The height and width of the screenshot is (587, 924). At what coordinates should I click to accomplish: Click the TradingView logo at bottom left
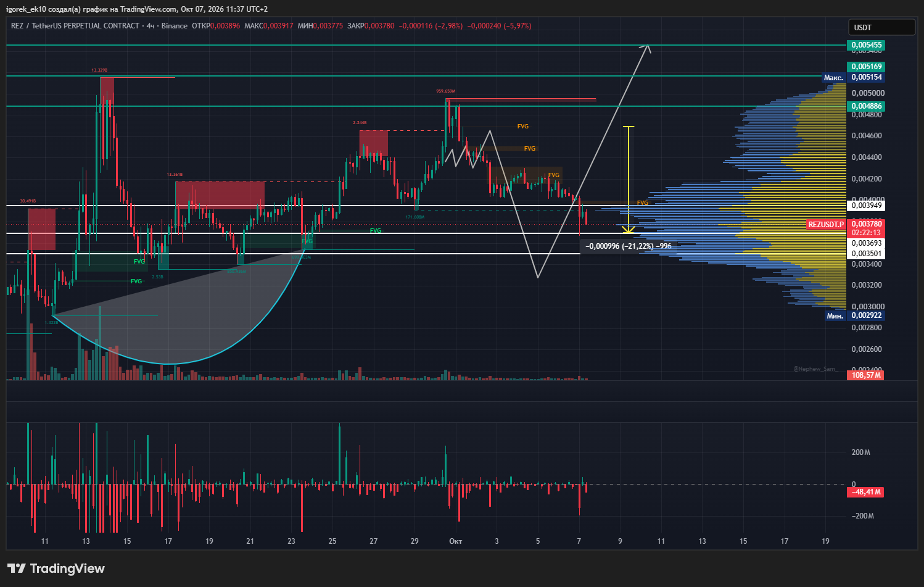coord(56,568)
